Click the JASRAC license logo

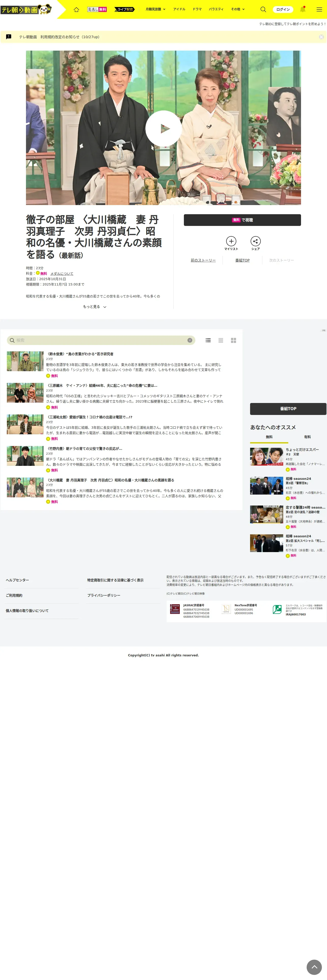(x=175, y=609)
